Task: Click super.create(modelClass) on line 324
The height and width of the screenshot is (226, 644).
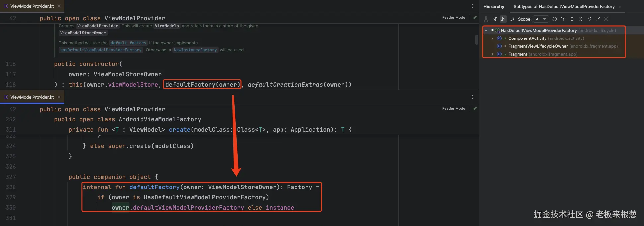Action: pyautogui.click(x=151, y=146)
